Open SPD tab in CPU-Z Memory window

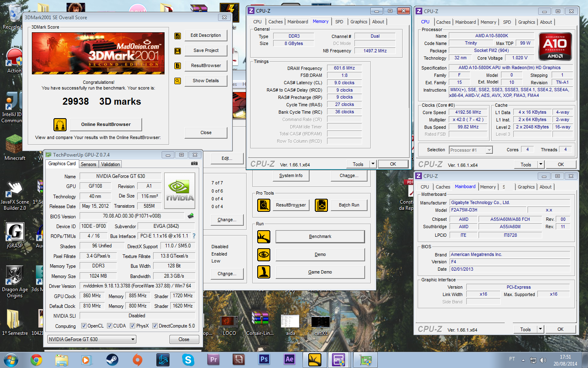click(x=339, y=22)
